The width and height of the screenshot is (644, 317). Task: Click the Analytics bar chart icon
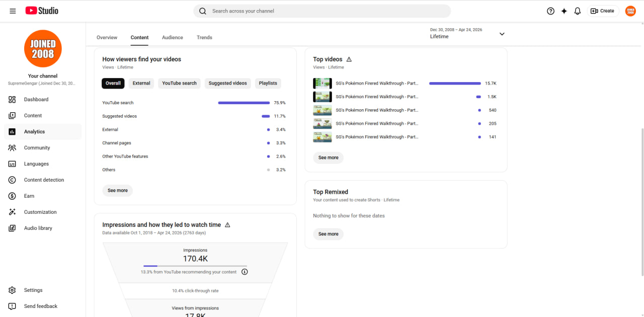[13, 132]
